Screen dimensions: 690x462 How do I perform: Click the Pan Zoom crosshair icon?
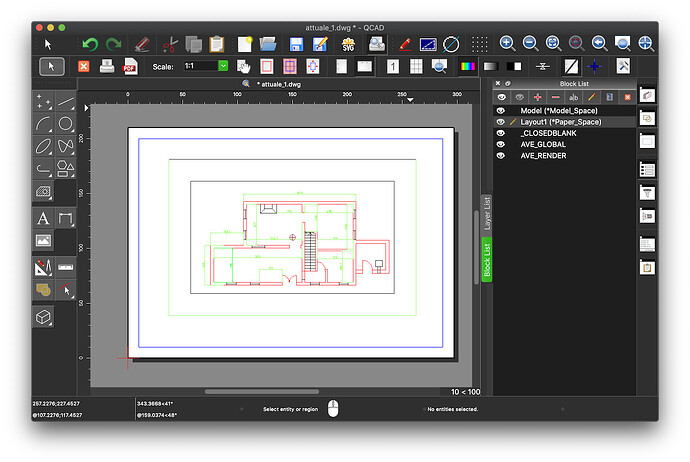tap(645, 44)
